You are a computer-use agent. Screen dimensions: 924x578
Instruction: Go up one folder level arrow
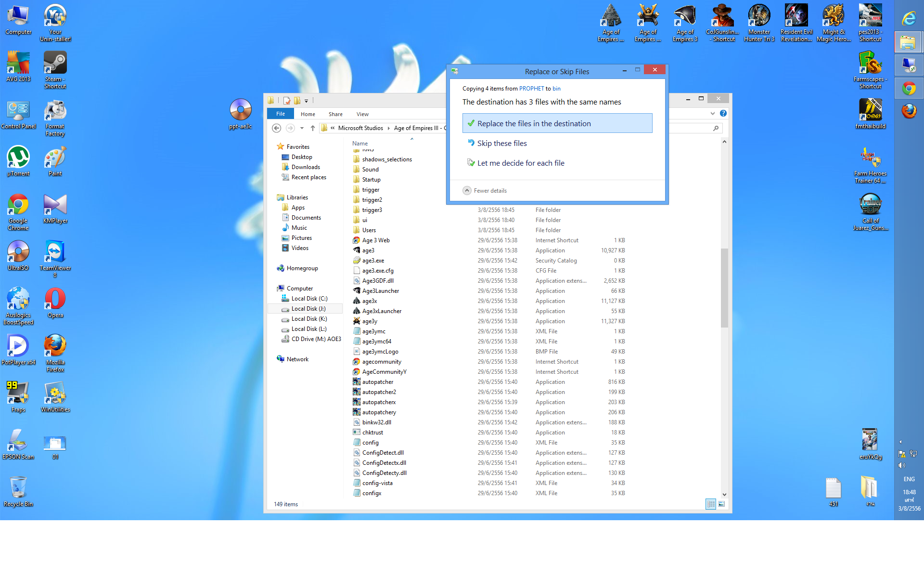[x=313, y=128]
